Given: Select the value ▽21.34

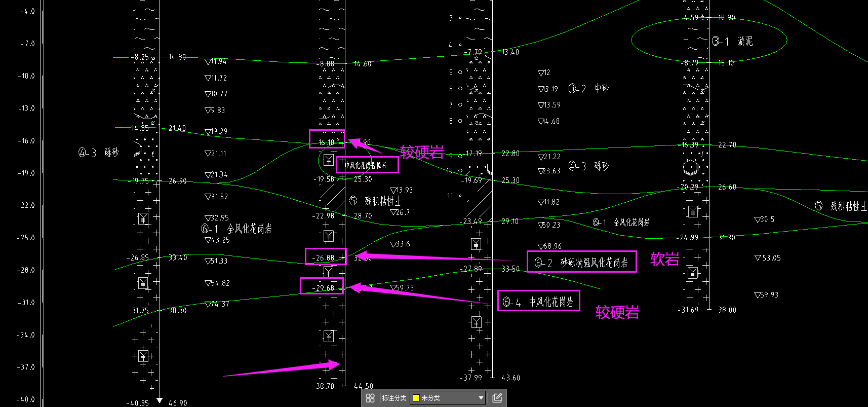Looking at the screenshot, I should 216,174.
